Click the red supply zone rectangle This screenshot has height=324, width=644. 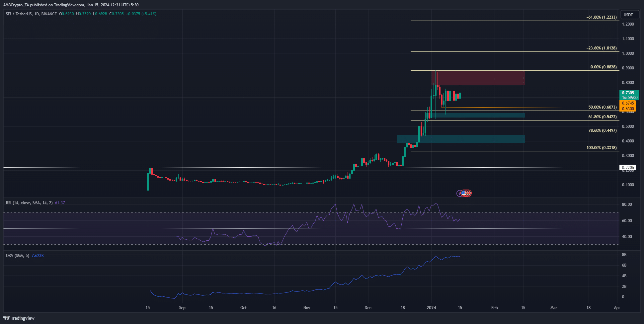tap(478, 78)
